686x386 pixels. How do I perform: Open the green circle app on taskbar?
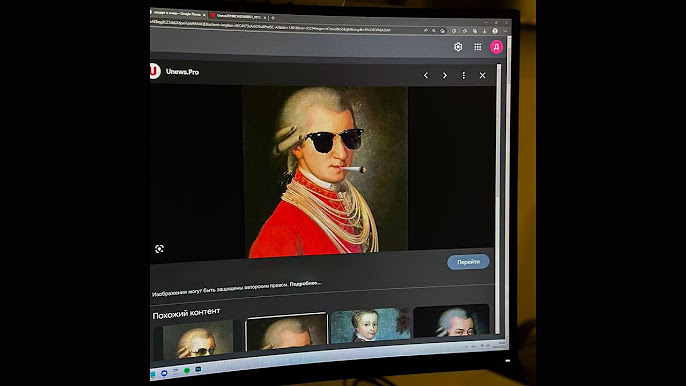point(187,371)
